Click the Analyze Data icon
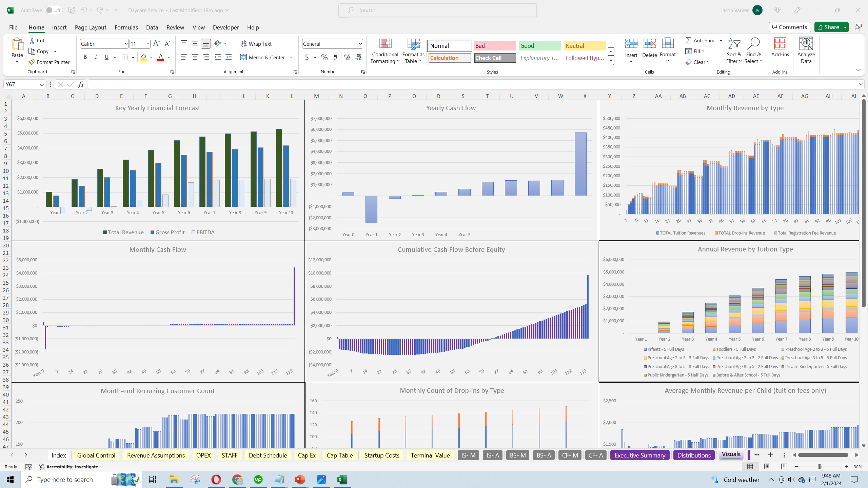 pos(806,44)
